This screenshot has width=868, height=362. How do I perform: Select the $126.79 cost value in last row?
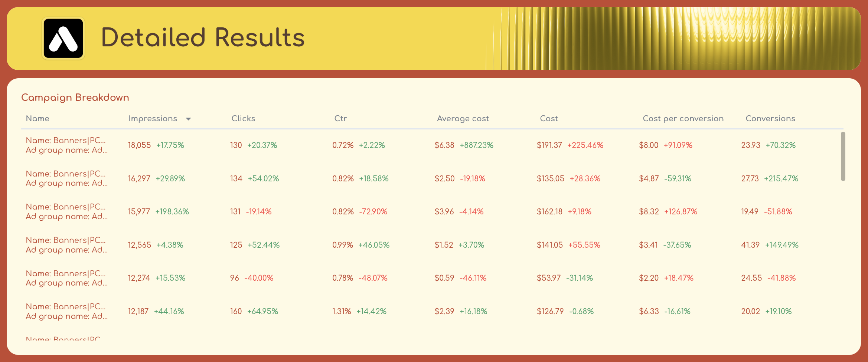click(x=550, y=311)
